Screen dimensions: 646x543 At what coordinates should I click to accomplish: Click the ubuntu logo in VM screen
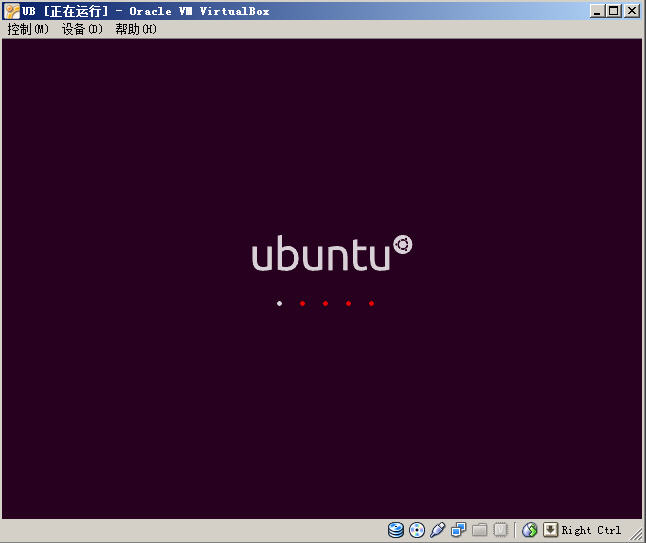click(332, 253)
